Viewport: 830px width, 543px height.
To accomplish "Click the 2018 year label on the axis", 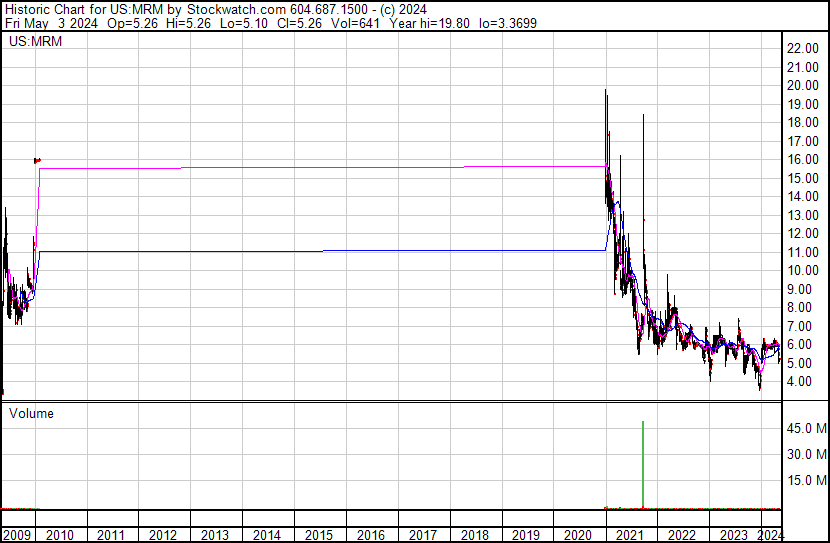I will pyautogui.click(x=474, y=535).
